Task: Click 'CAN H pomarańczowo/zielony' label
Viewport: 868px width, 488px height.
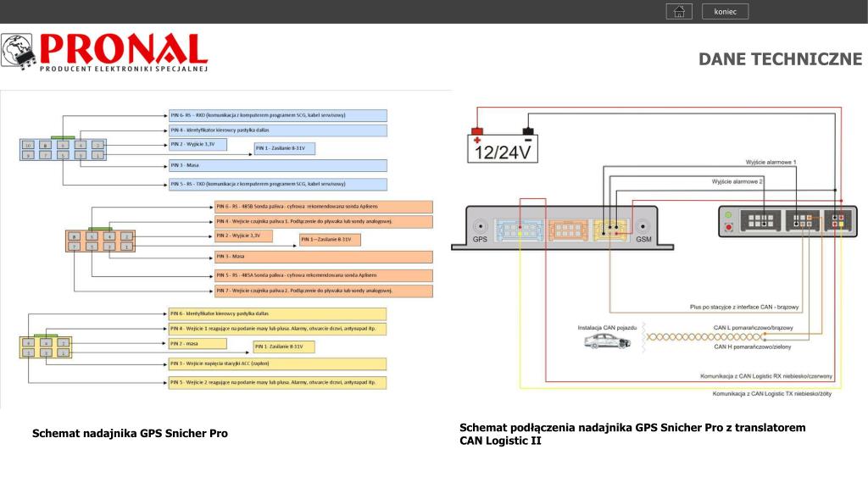Action: coord(753,347)
